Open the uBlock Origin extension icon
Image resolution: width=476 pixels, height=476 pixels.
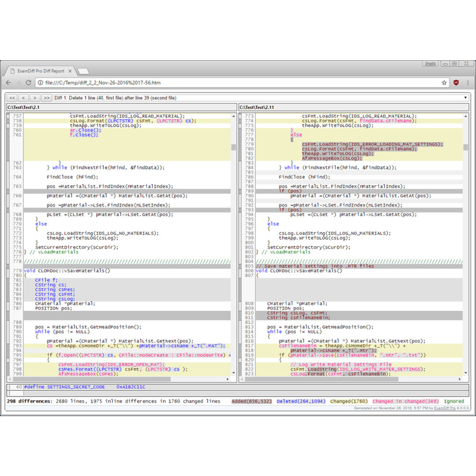coord(456,83)
